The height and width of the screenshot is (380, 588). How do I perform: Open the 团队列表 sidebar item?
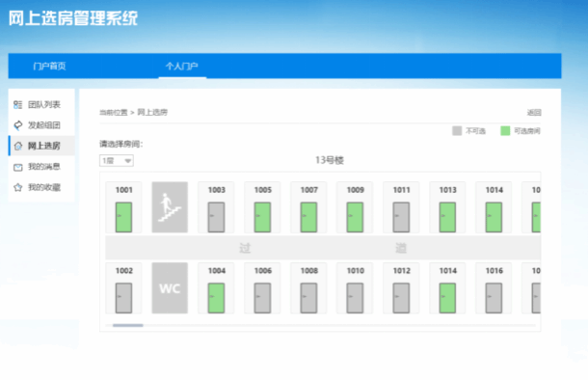(41, 105)
